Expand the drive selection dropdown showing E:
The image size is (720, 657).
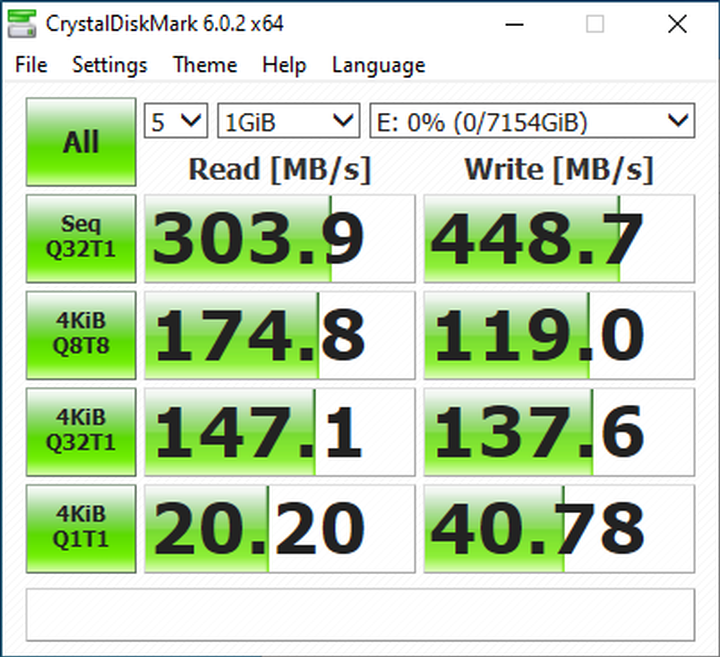[531, 122]
